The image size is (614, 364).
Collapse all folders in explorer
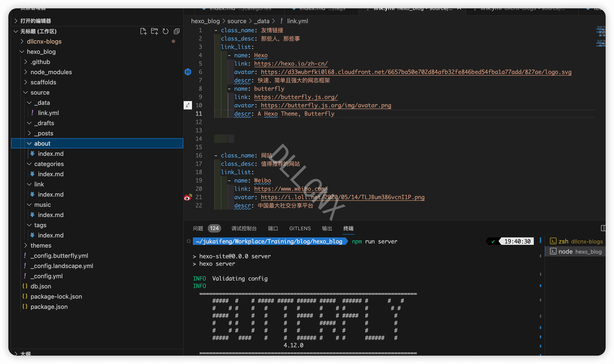point(177,31)
